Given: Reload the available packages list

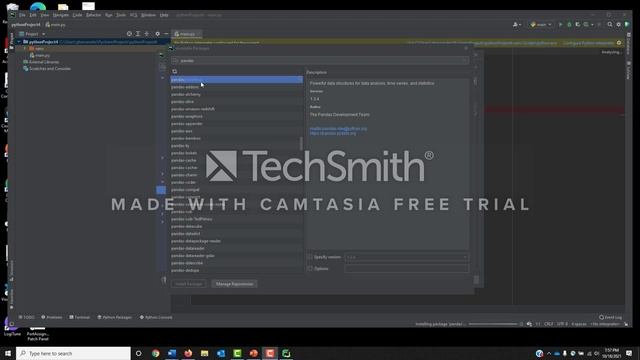Looking at the screenshot, I should tap(175, 71).
